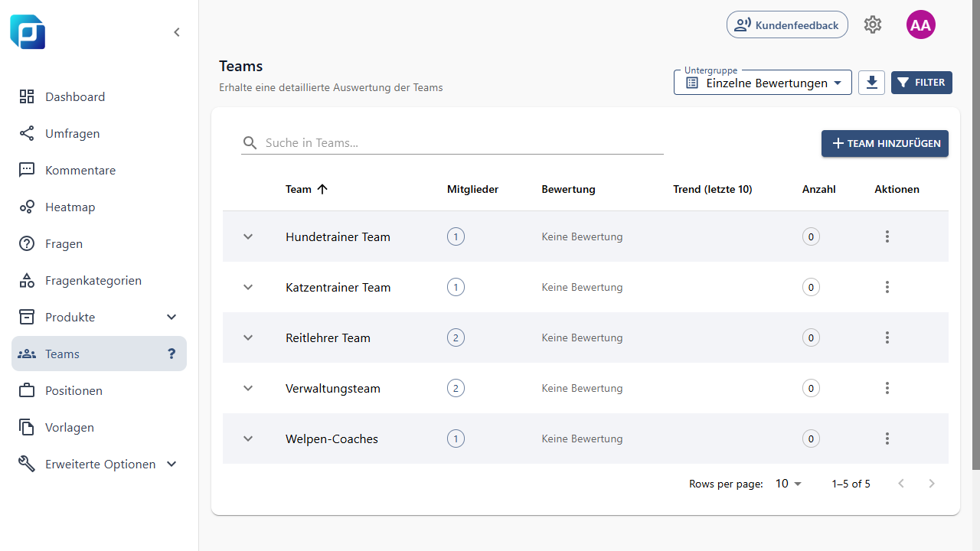980x551 pixels.
Task: Click the Produkte archive box icon
Action: tap(27, 317)
